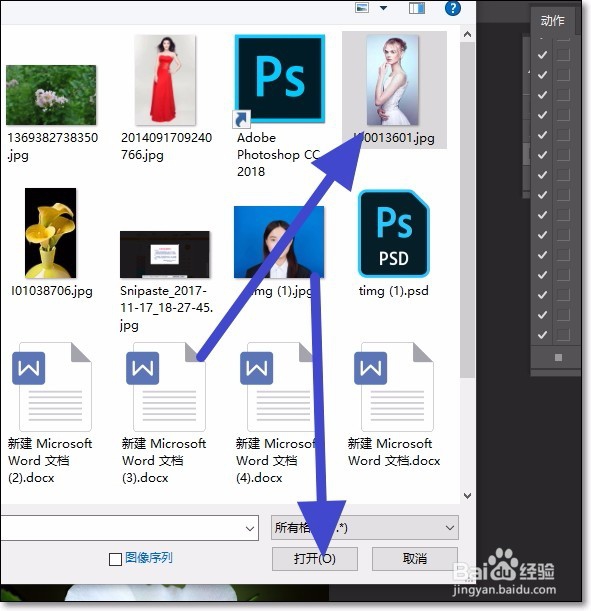Select the 新建 Microsoft Word 文档.docx icon
This screenshot has width=591, height=611.
coord(393,387)
